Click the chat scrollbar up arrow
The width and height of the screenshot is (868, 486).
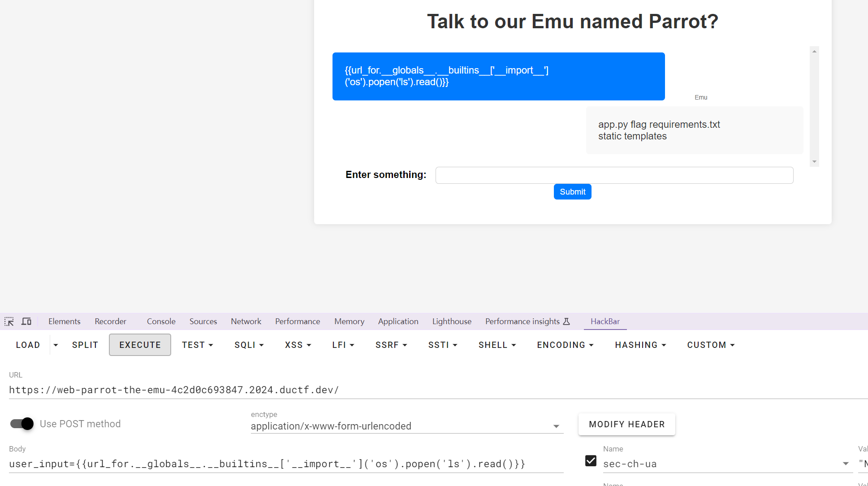point(814,52)
